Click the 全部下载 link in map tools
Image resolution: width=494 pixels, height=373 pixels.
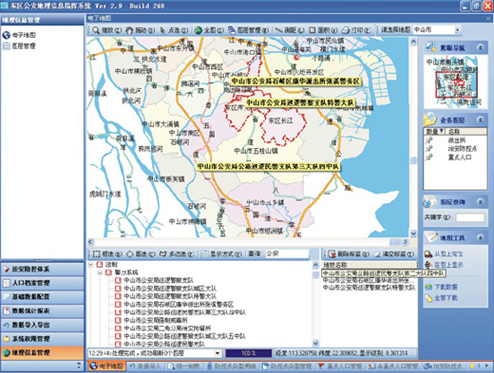tap(445, 298)
